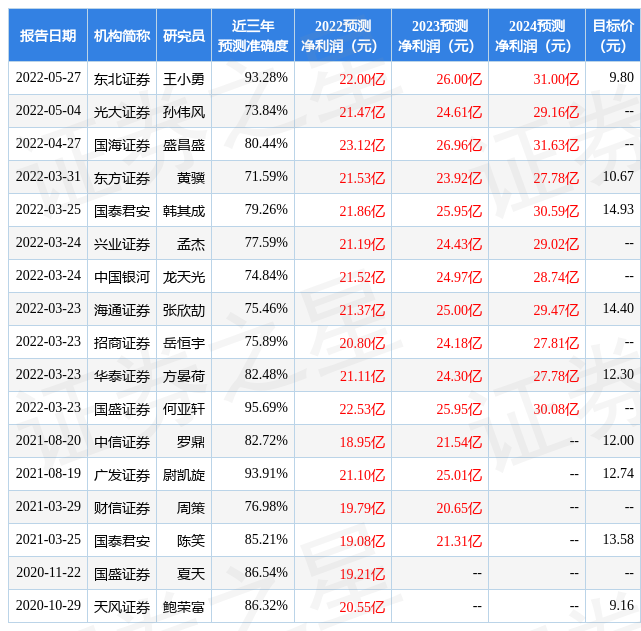Click 海通证券 institution name
The height and width of the screenshot is (631, 641).
[122, 310]
